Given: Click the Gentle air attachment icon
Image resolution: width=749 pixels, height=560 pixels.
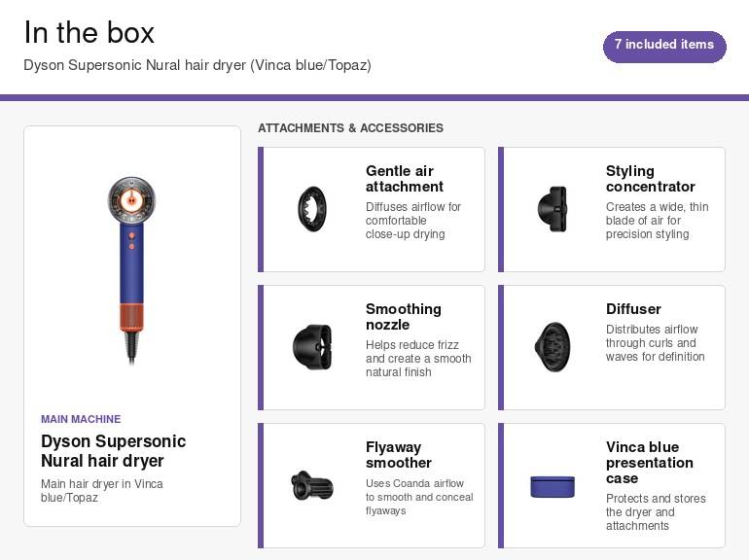Looking at the screenshot, I should (312, 209).
